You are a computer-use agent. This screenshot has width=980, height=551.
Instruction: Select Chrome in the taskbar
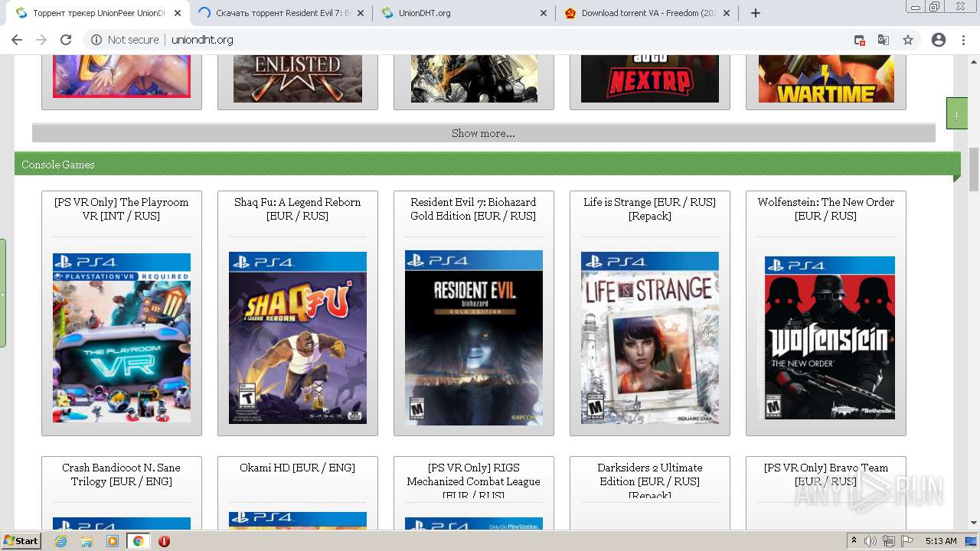(138, 541)
